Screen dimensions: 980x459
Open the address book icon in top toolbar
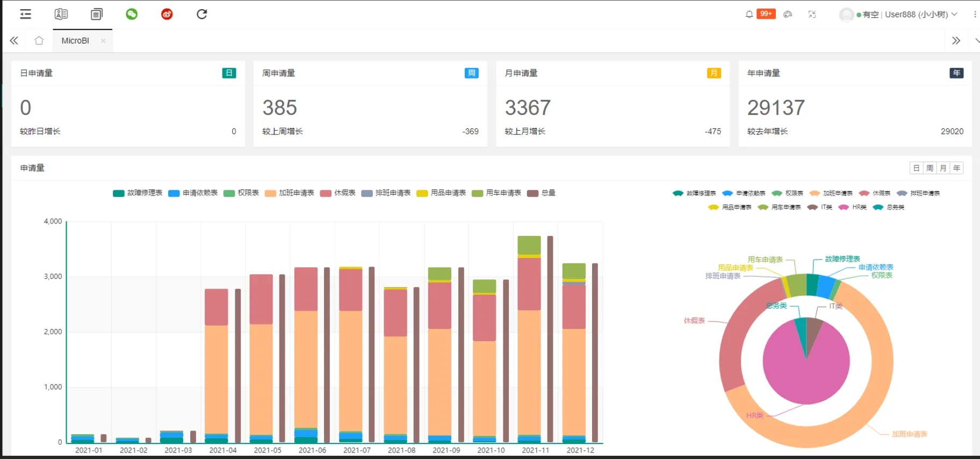point(61,15)
